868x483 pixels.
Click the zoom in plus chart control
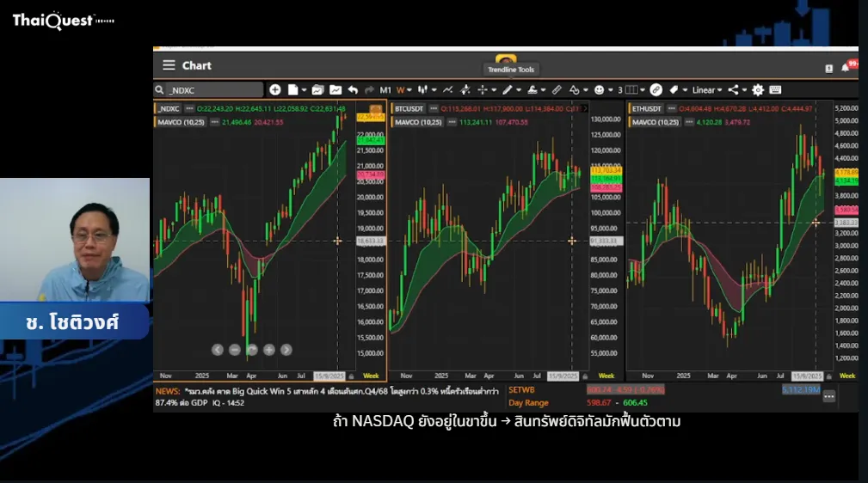pyautogui.click(x=269, y=350)
